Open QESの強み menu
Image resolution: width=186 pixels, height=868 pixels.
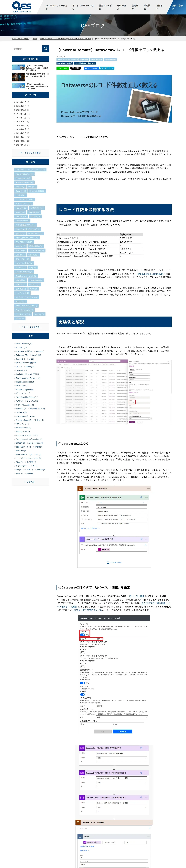pyautogui.click(x=122, y=7)
